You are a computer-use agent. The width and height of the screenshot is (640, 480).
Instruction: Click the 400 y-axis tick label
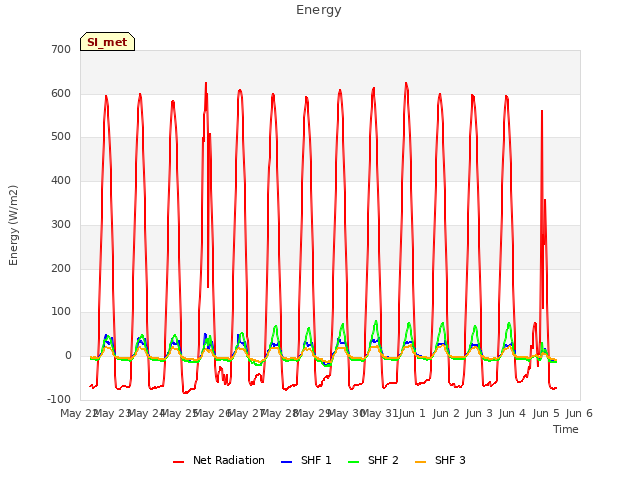pos(61,180)
